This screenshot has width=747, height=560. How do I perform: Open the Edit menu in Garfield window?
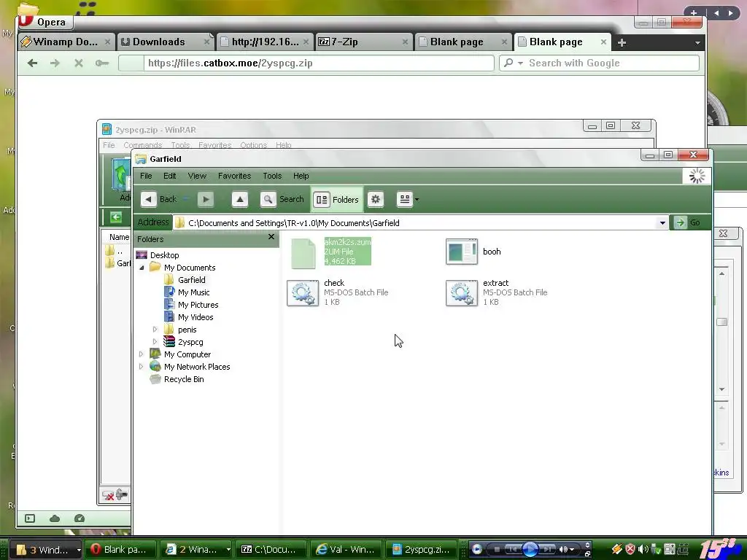(x=169, y=176)
